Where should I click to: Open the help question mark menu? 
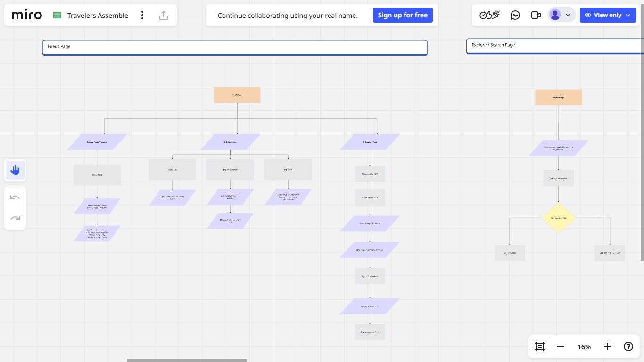point(628,346)
